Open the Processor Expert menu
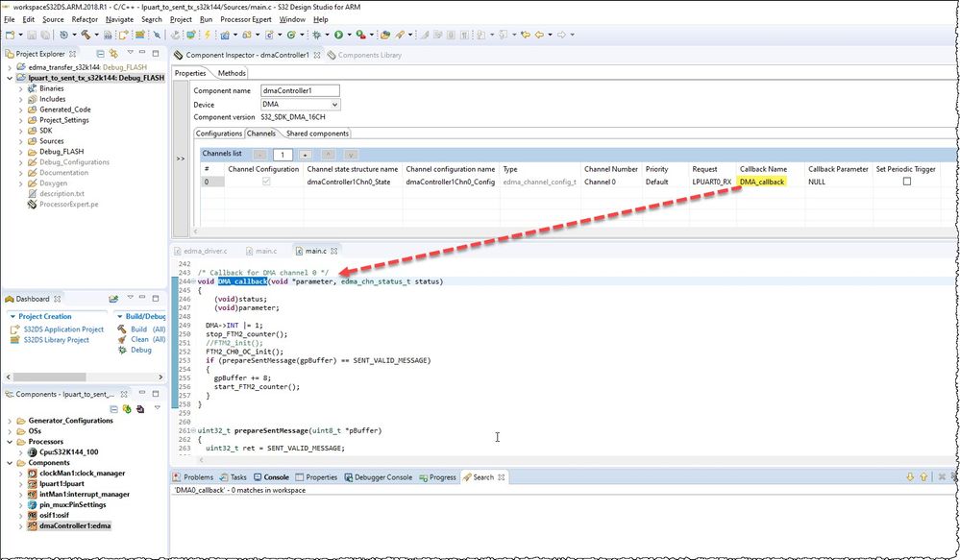 pos(246,19)
